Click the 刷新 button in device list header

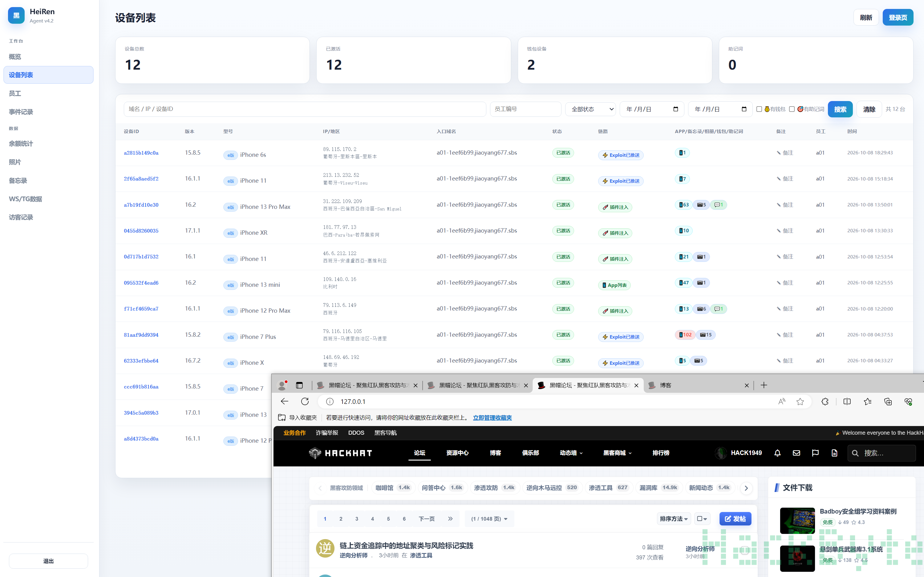pyautogui.click(x=866, y=18)
